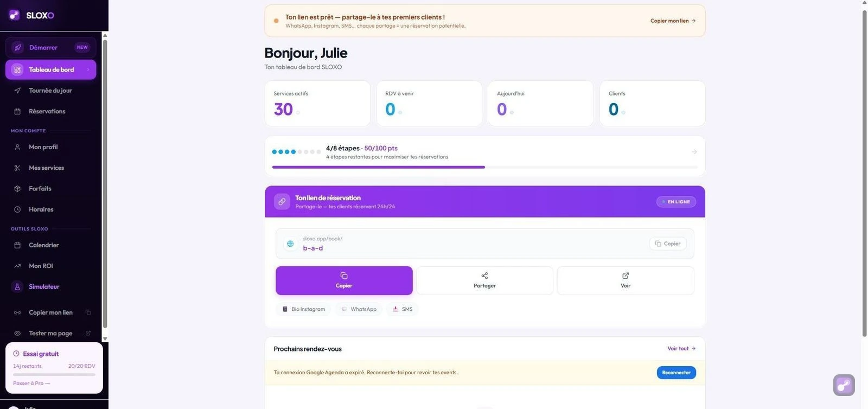Image resolution: width=868 pixels, height=409 pixels.
Task: Click the external-link icon right of Tester ma page
Action: point(88,333)
